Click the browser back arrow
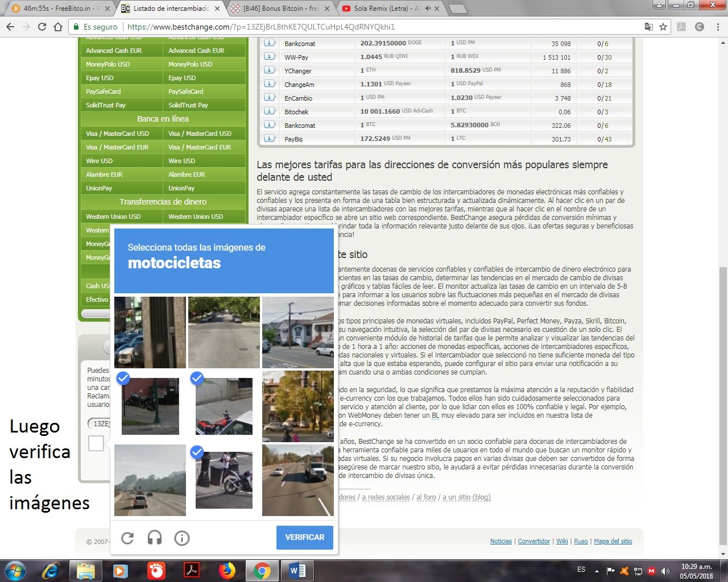 [x=10, y=27]
